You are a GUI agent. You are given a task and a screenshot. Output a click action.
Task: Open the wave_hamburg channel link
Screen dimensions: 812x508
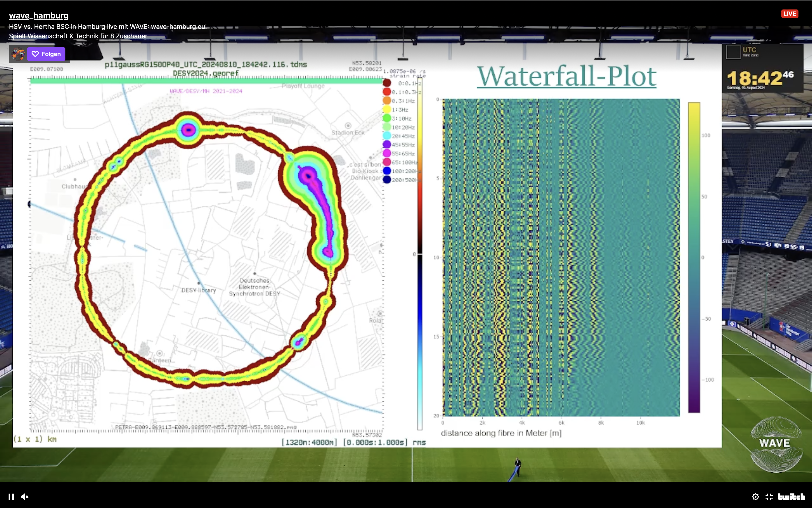pyautogui.click(x=39, y=16)
